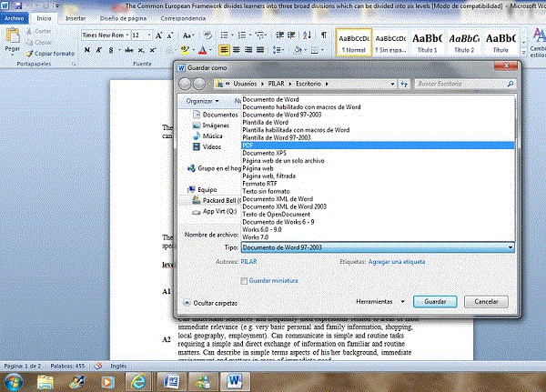The height and width of the screenshot is (392, 546).
Task: Open line spacing options
Action: [x=278, y=51]
